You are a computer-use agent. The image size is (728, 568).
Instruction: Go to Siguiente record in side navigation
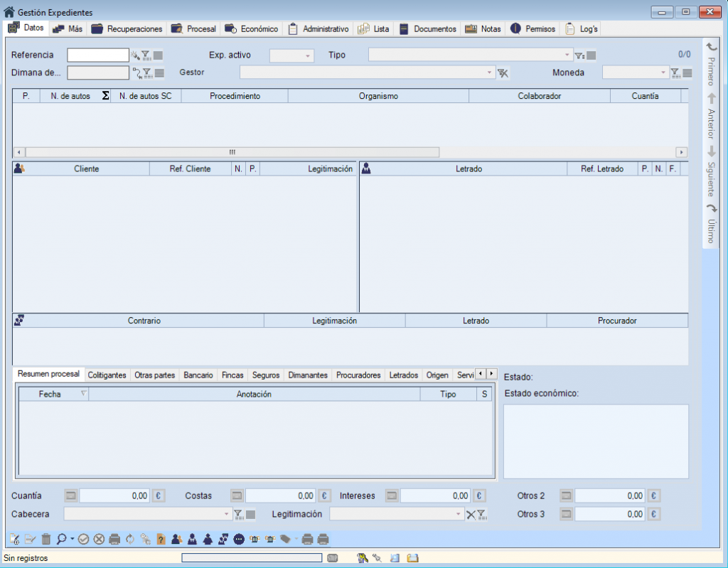712,169
